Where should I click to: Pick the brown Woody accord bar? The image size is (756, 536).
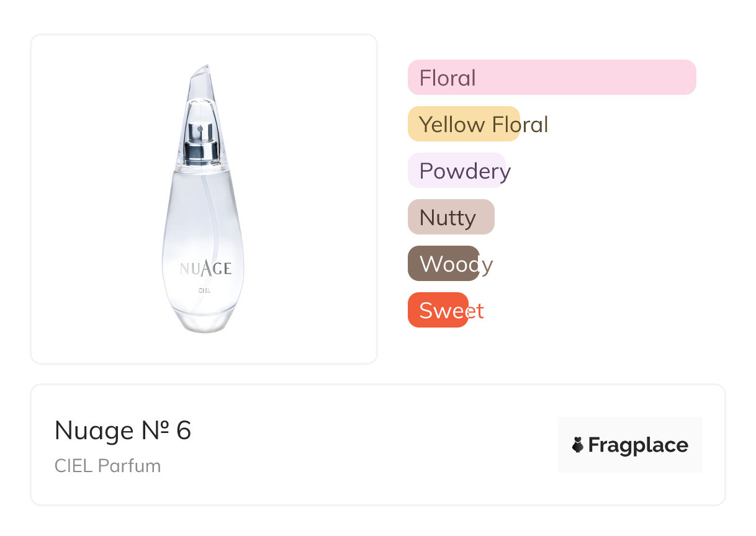(443, 264)
